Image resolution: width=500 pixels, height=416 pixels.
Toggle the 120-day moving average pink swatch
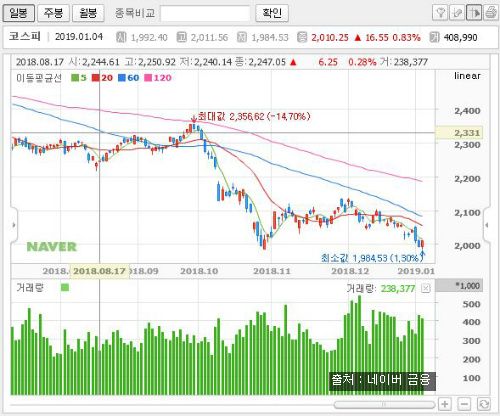click(x=148, y=78)
